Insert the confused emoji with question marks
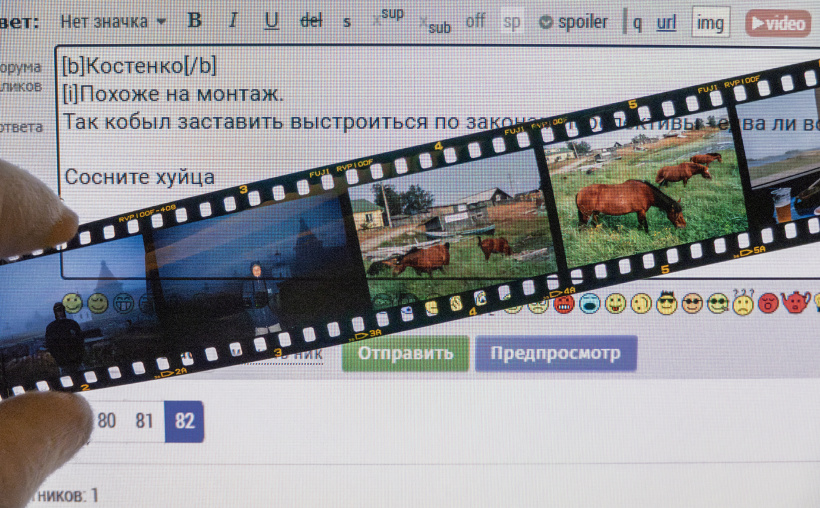This screenshot has width=820, height=508. point(743,302)
